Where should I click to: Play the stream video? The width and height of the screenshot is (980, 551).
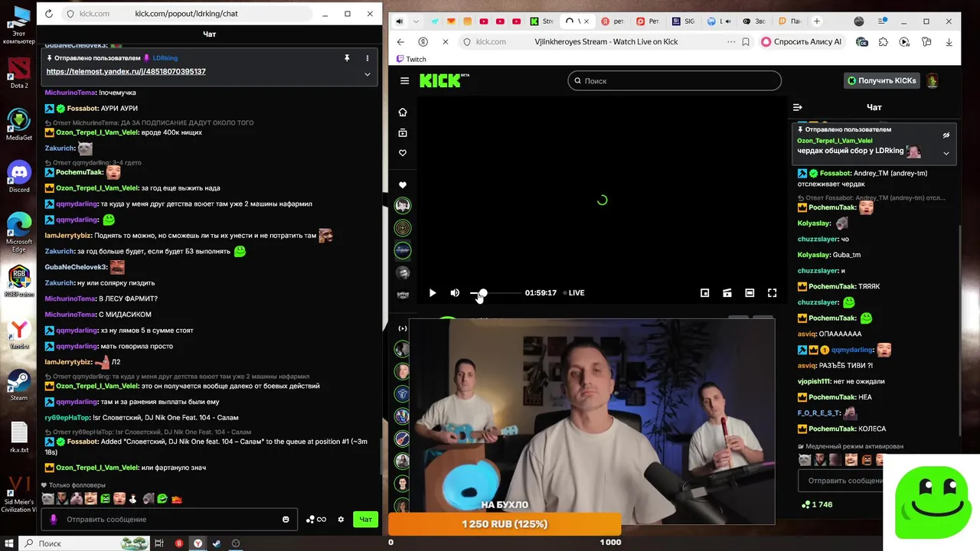point(433,293)
